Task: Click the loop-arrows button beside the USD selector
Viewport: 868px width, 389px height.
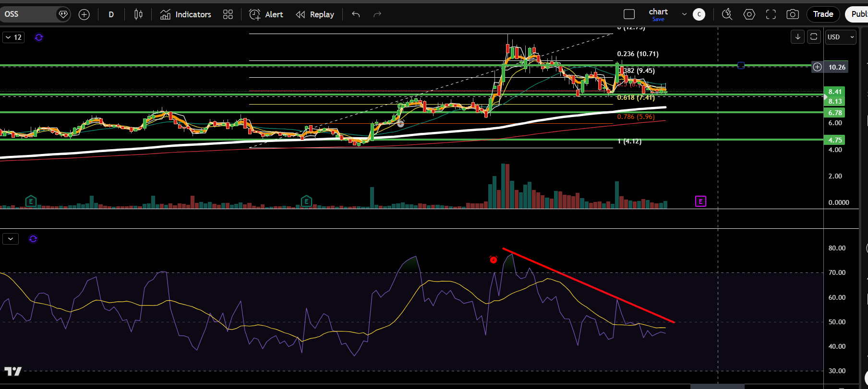Action: pyautogui.click(x=814, y=37)
